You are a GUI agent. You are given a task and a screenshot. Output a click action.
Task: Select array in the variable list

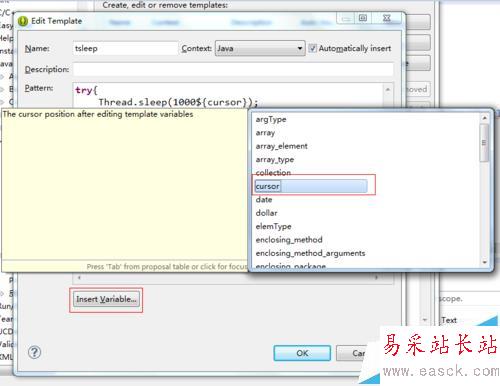pos(265,133)
